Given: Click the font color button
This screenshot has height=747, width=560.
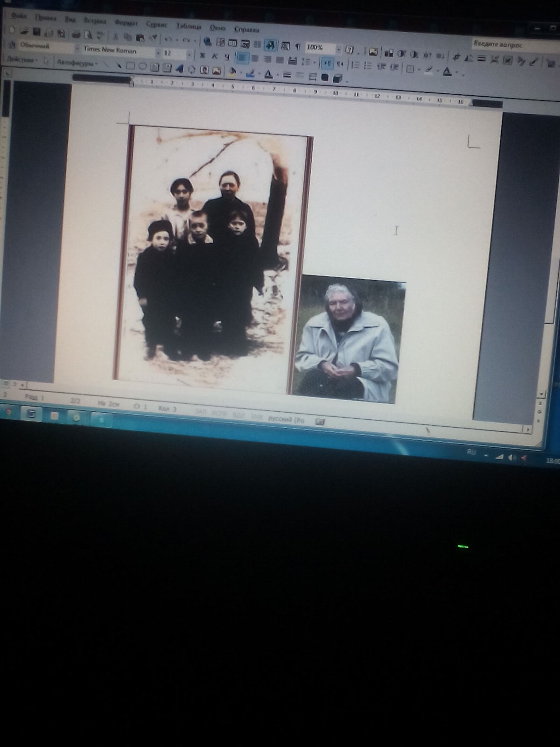Looking at the screenshot, I should click(x=447, y=71).
